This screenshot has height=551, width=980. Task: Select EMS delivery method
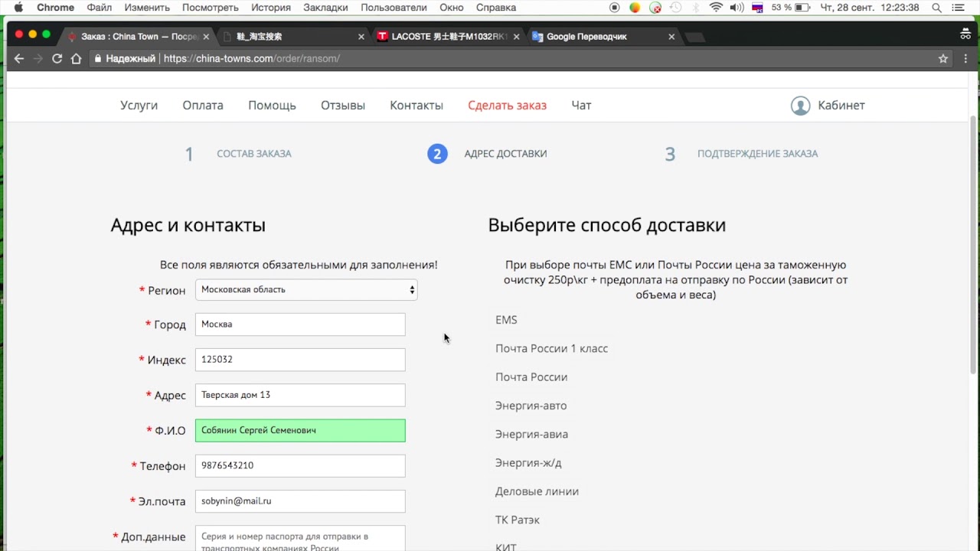506,320
